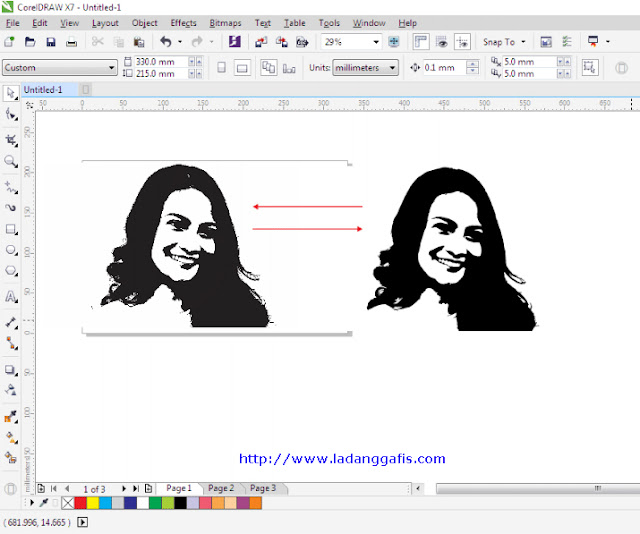Select the Smart Fill tool
Viewport: 640px width, 534px height.
11,458
